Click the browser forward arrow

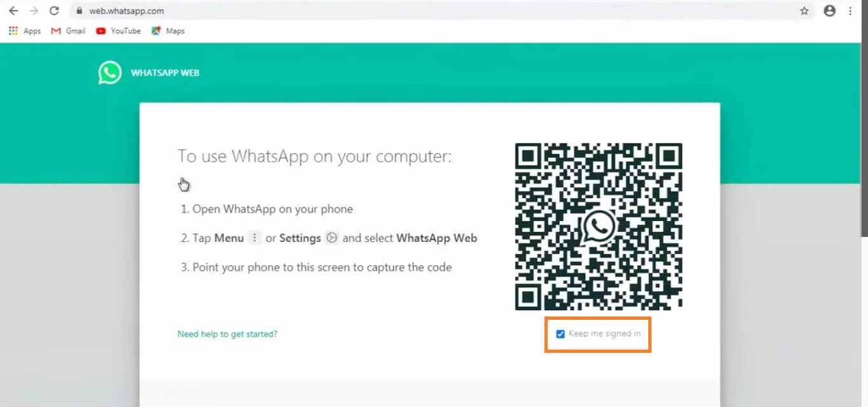34,11
